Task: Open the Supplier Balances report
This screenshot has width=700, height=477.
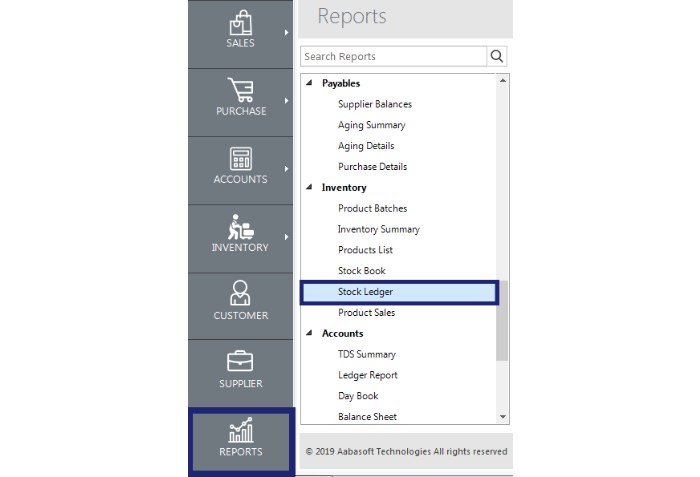Action: (375, 104)
